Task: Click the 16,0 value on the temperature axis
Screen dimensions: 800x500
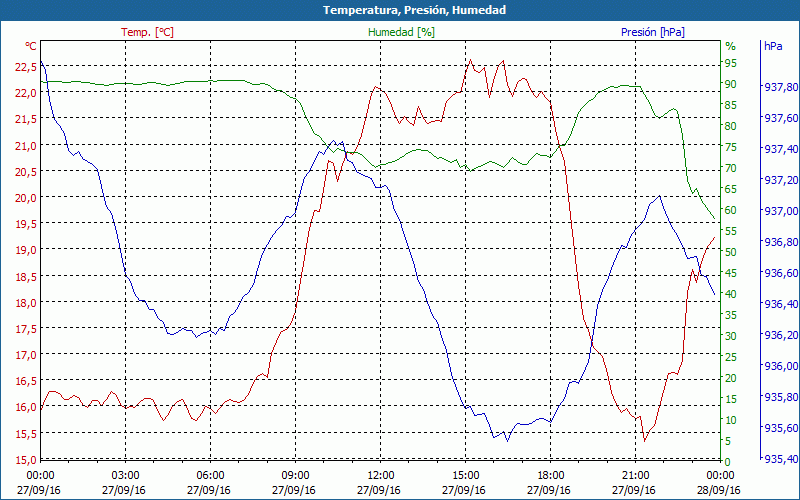Action: [27, 408]
